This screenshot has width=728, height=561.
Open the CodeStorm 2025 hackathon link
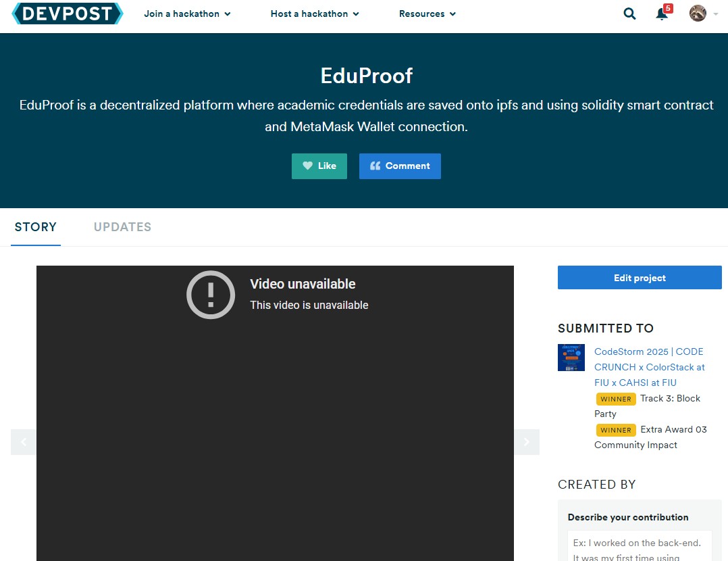650,367
